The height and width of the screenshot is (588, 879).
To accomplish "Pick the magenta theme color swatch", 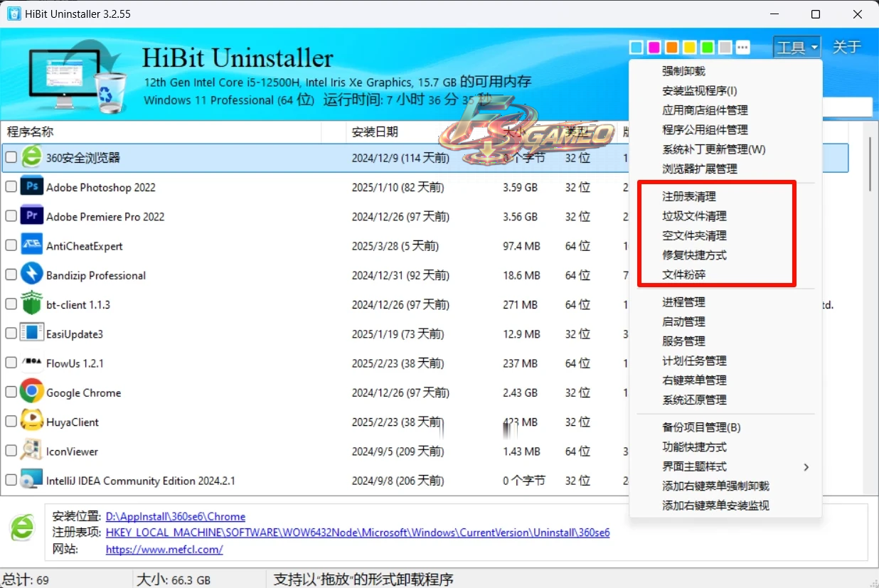I will [x=654, y=48].
